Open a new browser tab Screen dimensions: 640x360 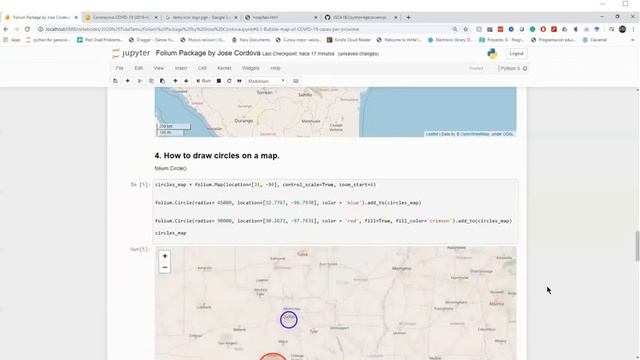(x=408, y=18)
